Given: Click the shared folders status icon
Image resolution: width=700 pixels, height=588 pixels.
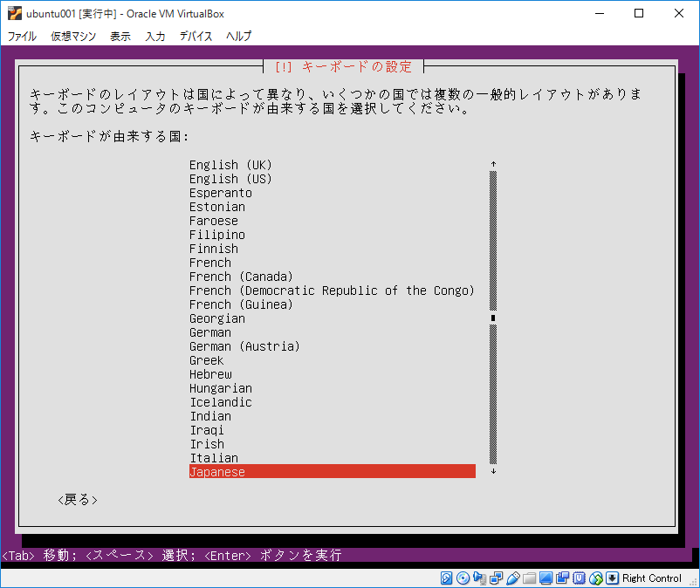Looking at the screenshot, I should (x=530, y=578).
